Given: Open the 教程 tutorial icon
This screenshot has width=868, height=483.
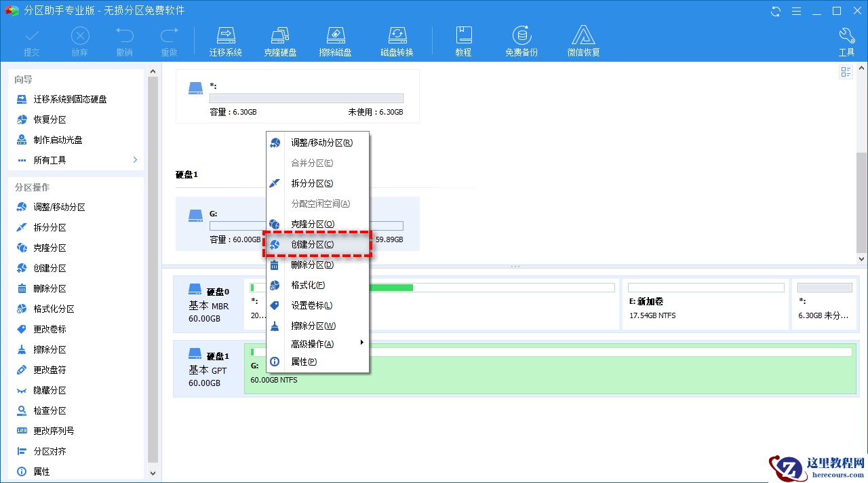Looking at the screenshot, I should pos(464,39).
